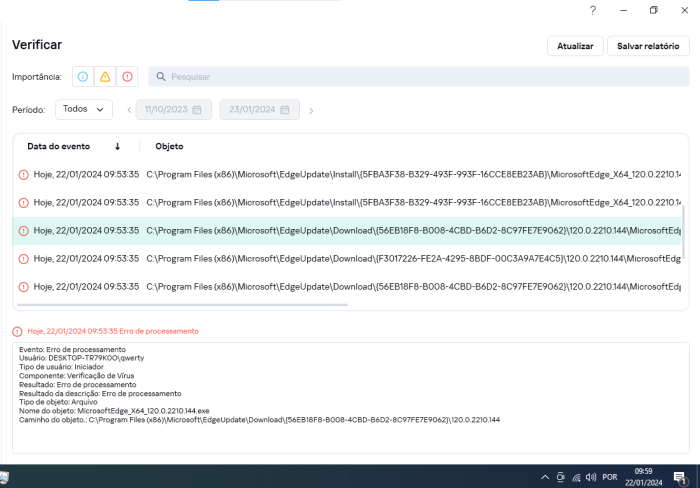Select highlighted row with Download\{56EB18F8 path
This screenshot has height=488, width=700.
346,231
